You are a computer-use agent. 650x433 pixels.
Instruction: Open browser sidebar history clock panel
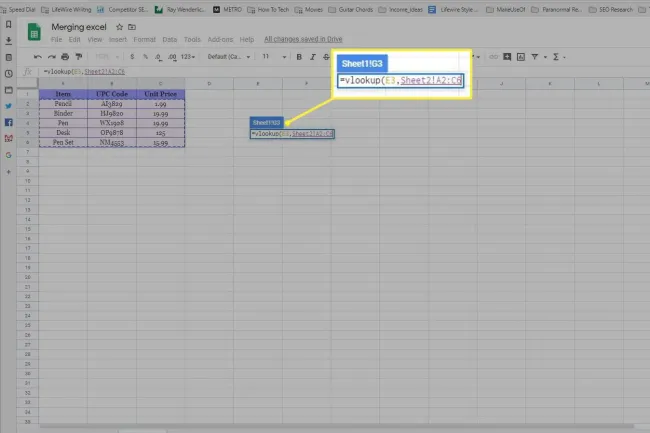pyautogui.click(x=8, y=74)
